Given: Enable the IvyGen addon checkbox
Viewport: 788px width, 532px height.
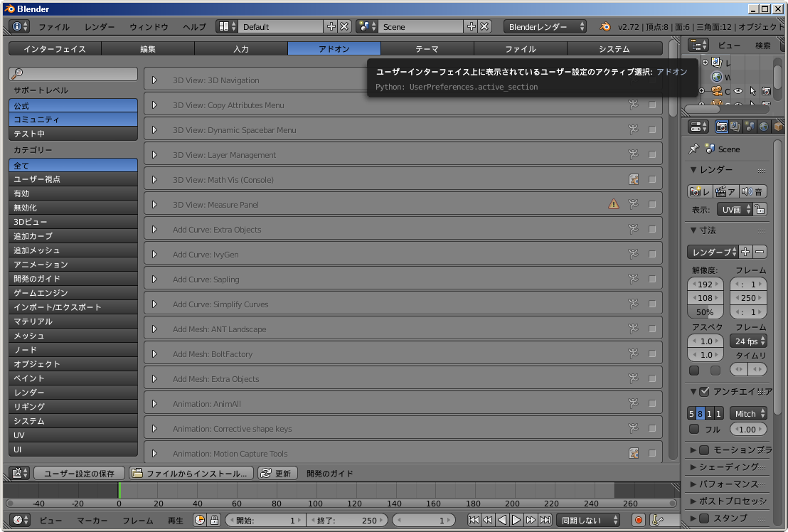Looking at the screenshot, I should (652, 254).
